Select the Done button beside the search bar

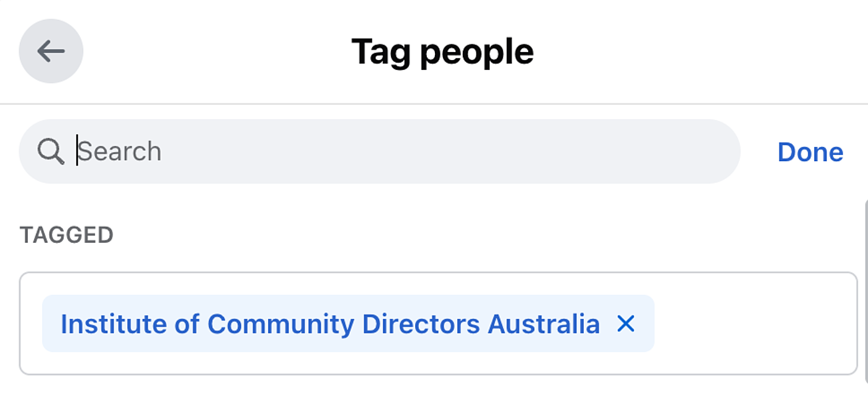[810, 151]
